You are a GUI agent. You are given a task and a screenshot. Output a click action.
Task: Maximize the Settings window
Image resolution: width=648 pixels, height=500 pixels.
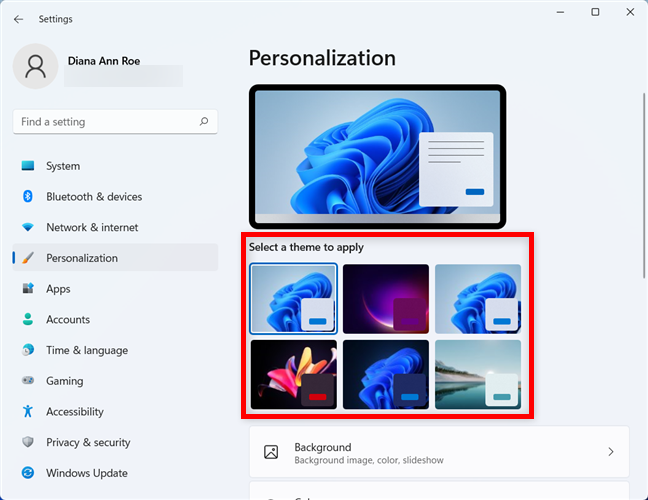(595, 12)
